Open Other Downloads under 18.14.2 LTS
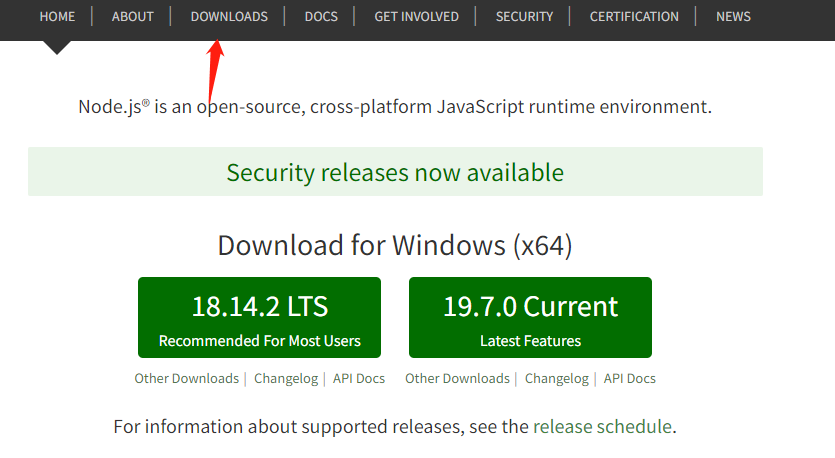This screenshot has width=835, height=458. (x=186, y=378)
